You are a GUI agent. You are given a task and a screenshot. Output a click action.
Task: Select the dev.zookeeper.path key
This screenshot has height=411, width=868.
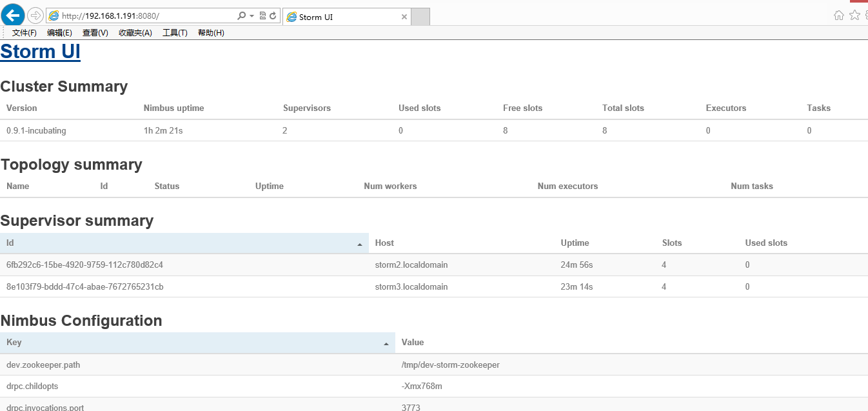tap(43, 365)
